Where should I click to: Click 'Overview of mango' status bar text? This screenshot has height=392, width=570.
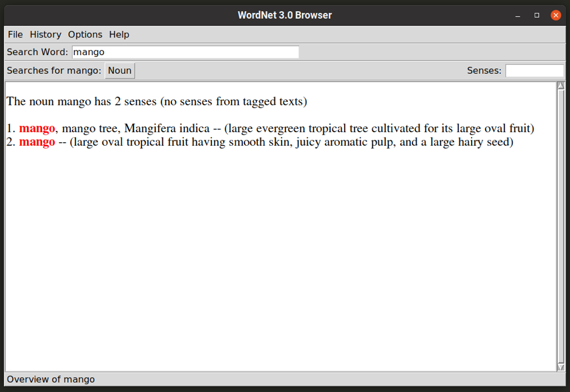pyautogui.click(x=51, y=379)
